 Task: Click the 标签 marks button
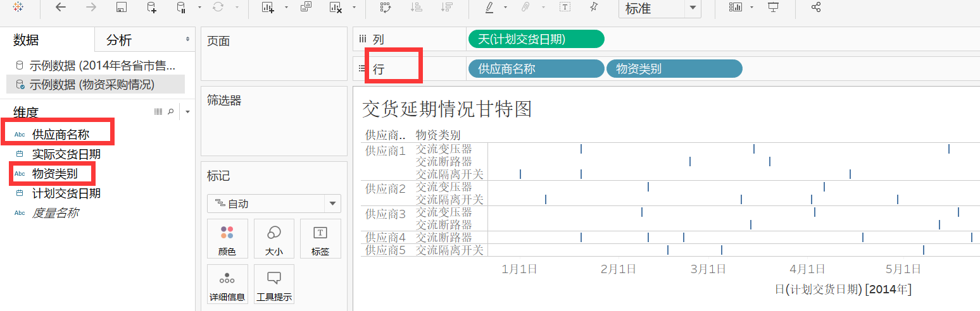[320, 239]
